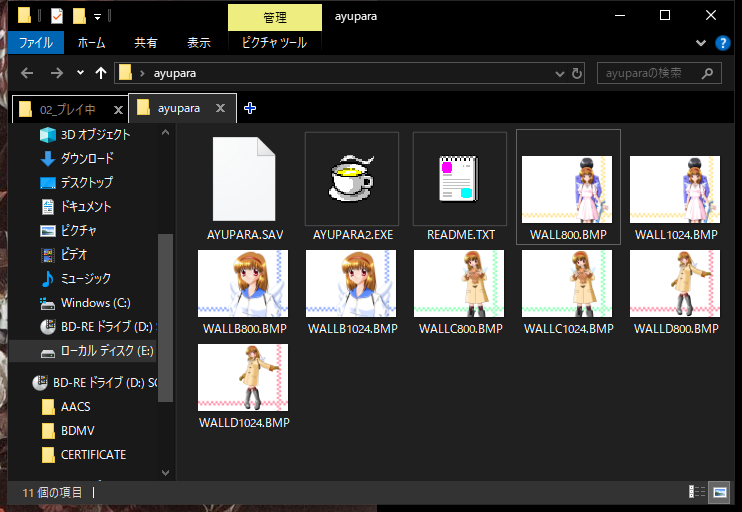Open the 表示 ribbon tab

click(x=198, y=43)
